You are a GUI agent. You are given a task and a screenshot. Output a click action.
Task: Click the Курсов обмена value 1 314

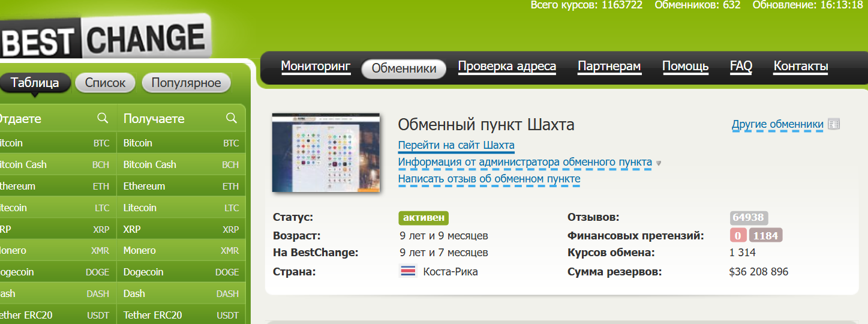(x=743, y=253)
